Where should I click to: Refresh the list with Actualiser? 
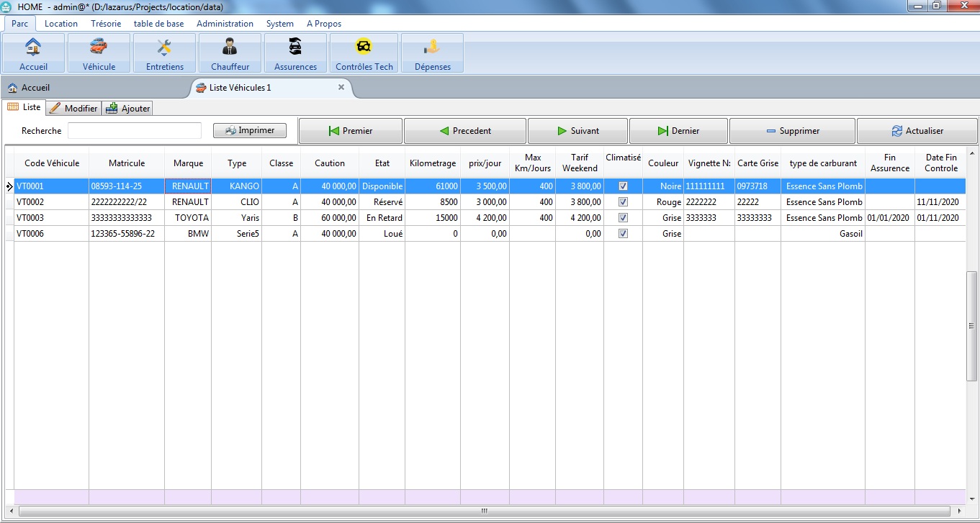click(x=917, y=131)
